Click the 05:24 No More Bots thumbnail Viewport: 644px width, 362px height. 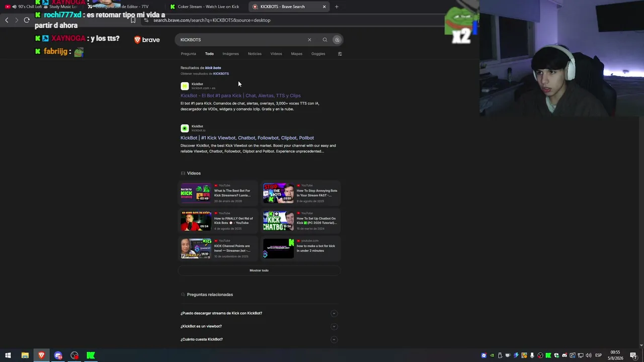click(196, 221)
